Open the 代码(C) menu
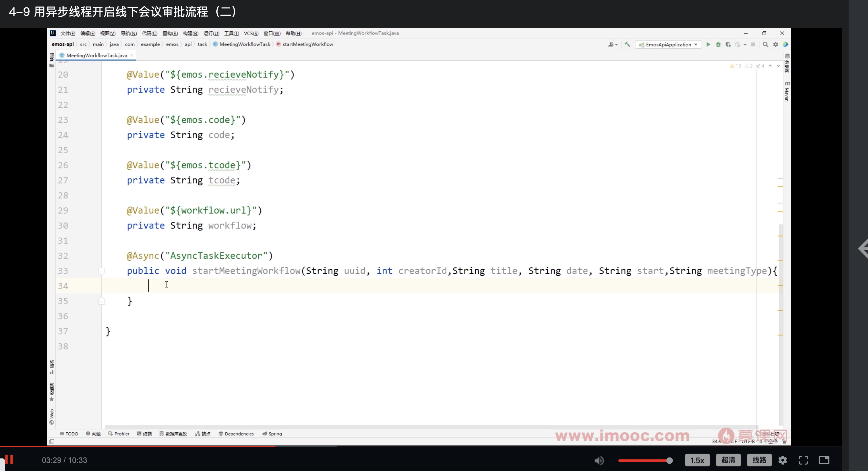The width and height of the screenshot is (868, 471). pos(149,33)
